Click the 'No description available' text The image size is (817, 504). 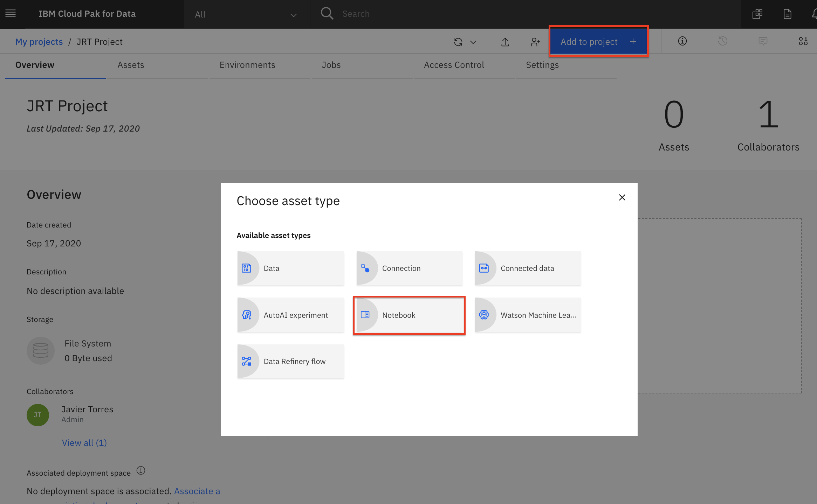tap(75, 291)
